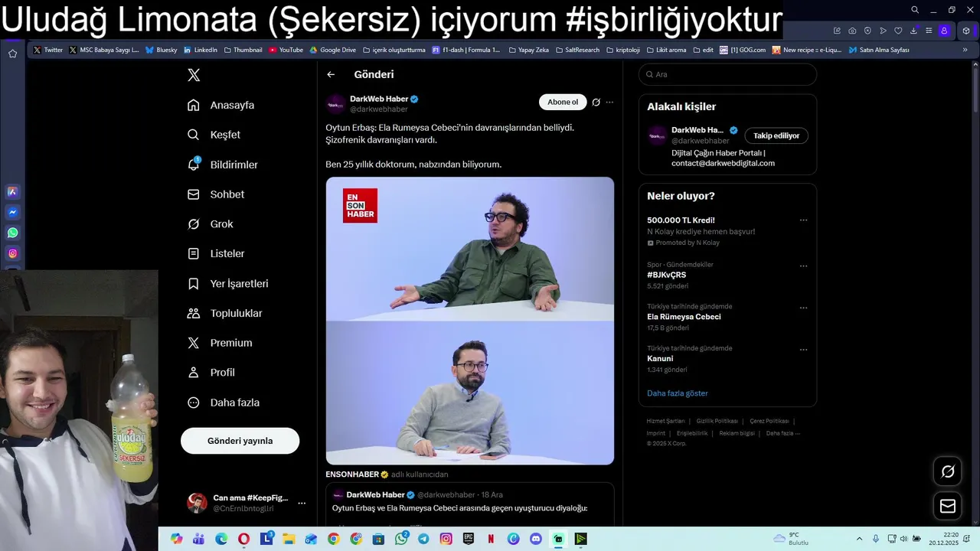Open Listeler in sidebar
The height and width of the screenshot is (551, 980).
pyautogui.click(x=216, y=253)
